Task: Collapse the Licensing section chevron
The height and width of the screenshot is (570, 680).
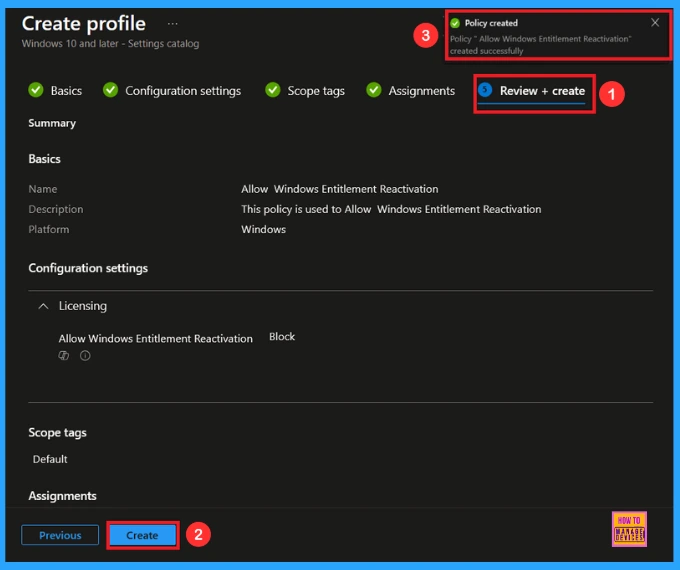Action: (x=43, y=306)
